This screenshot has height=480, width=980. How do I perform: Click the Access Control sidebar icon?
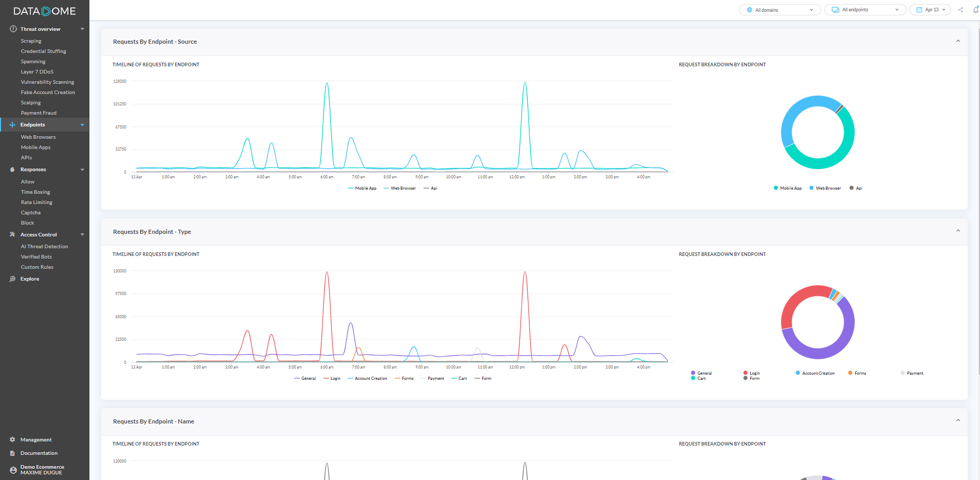point(12,234)
